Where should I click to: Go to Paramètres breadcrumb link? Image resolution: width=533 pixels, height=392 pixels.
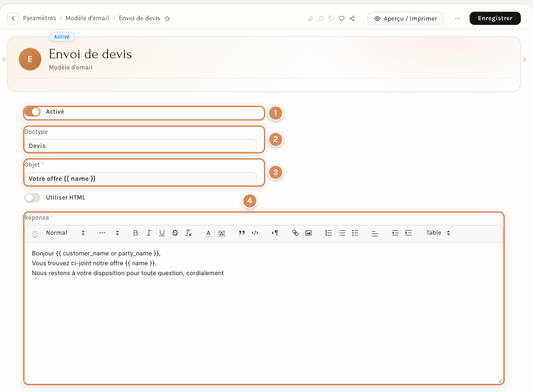39,18
